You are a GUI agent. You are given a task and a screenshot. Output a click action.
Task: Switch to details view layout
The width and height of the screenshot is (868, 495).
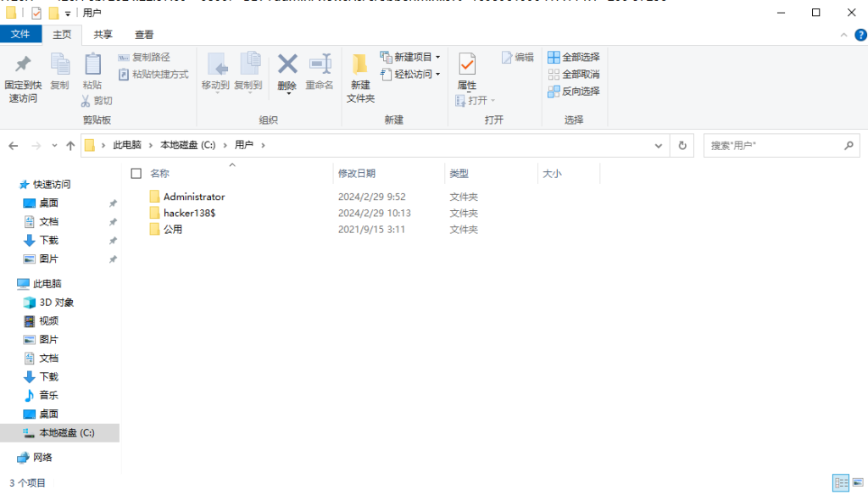840,482
